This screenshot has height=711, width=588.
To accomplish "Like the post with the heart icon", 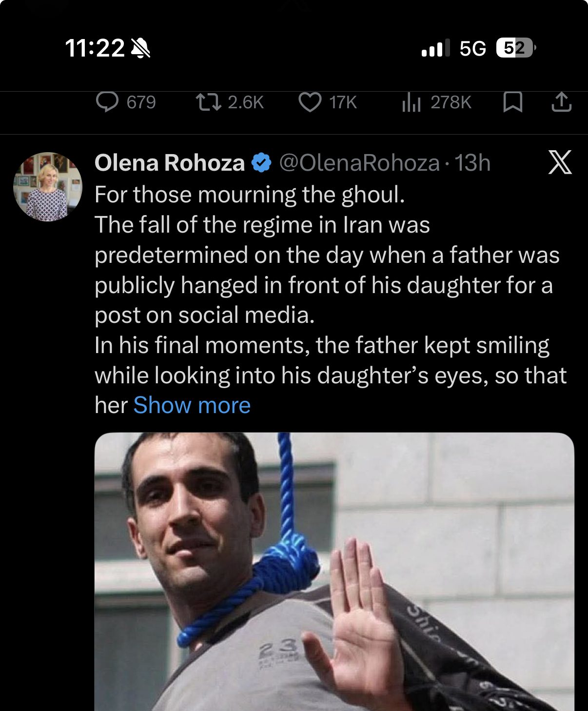I will click(x=310, y=102).
